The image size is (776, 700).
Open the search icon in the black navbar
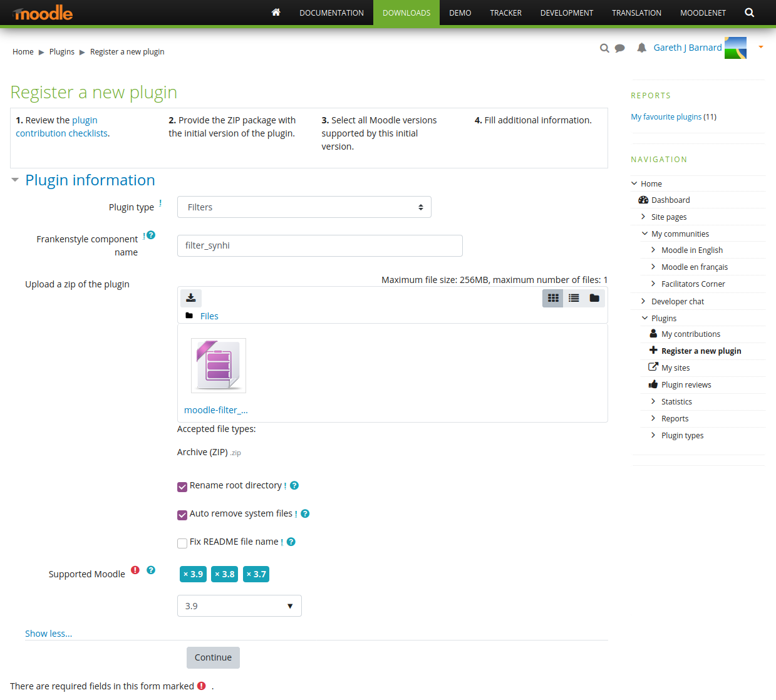click(749, 13)
